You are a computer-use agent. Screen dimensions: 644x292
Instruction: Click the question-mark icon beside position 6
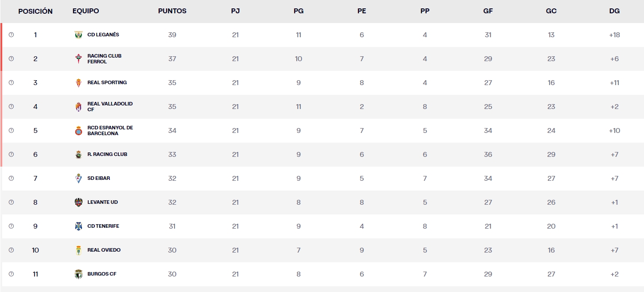click(x=11, y=154)
